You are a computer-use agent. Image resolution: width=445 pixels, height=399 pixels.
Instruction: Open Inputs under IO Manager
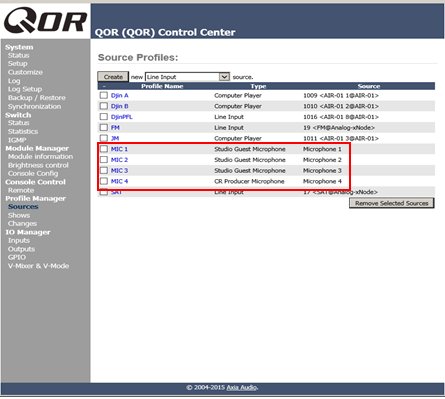point(19,240)
